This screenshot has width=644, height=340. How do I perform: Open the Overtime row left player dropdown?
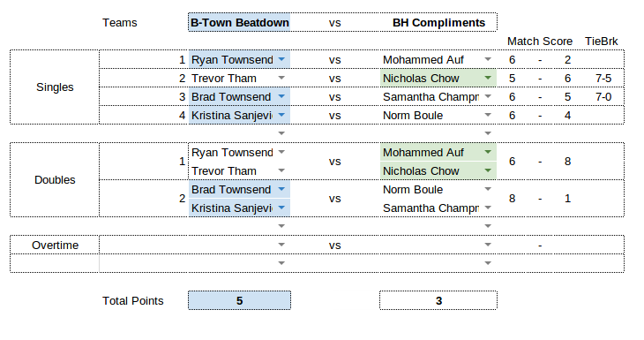pos(281,245)
